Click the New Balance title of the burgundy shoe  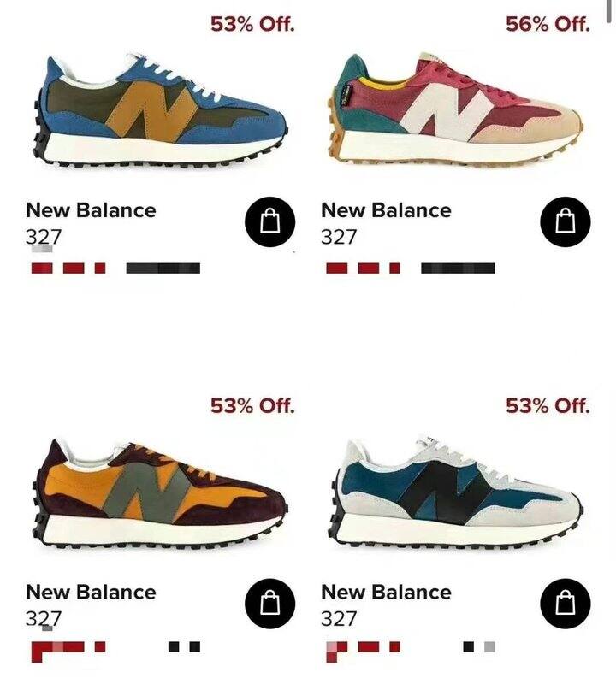(x=386, y=210)
